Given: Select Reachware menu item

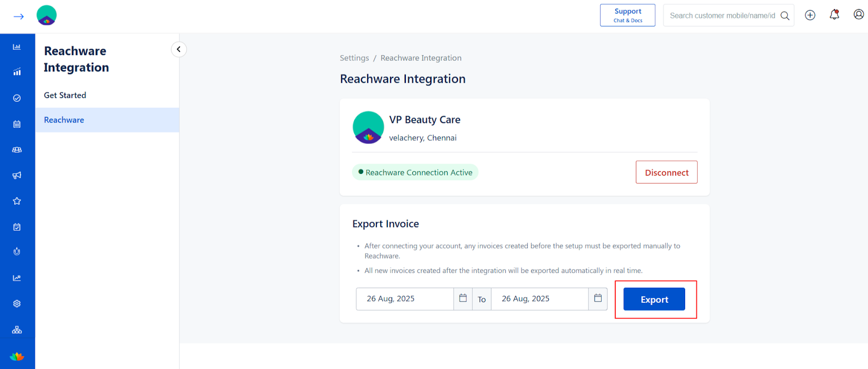Looking at the screenshot, I should [107, 120].
